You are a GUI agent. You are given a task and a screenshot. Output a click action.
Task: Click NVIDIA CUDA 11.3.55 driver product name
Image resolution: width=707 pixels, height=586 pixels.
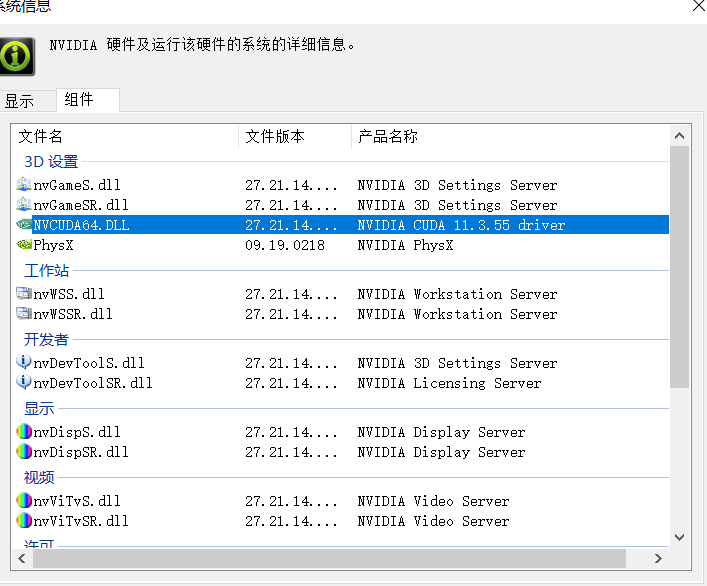coord(461,225)
